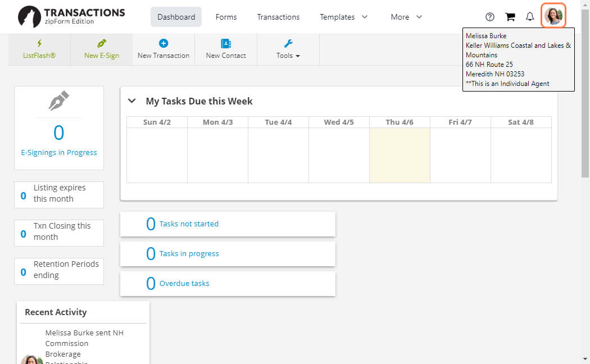
Task: Click the zero count beside Overdue tasks
Action: 151,284
